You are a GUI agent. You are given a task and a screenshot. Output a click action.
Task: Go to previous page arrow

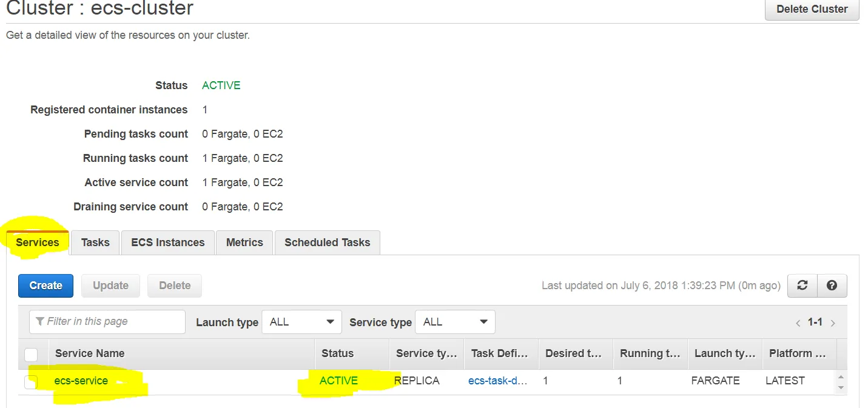(798, 323)
